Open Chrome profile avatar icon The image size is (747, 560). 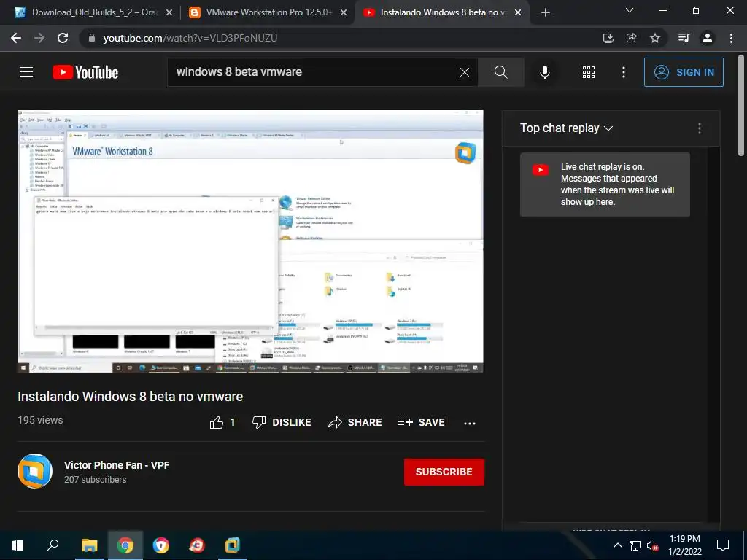(708, 38)
